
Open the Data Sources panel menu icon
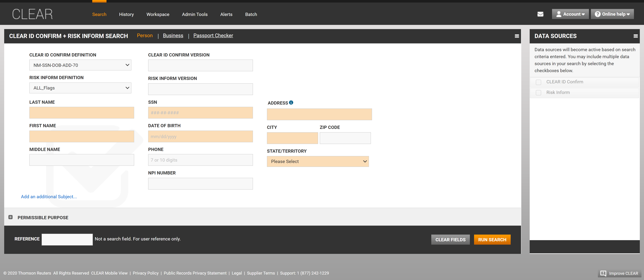[635, 36]
